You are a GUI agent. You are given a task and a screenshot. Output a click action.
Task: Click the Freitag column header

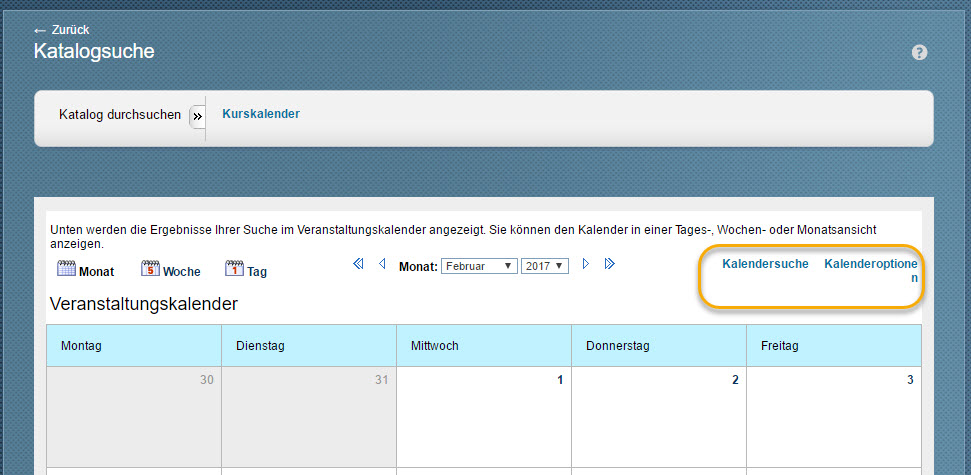(834, 346)
